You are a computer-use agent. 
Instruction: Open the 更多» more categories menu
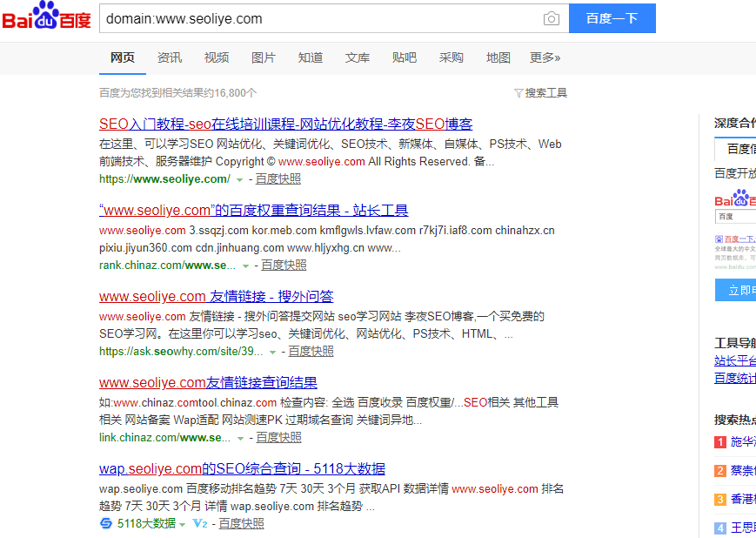coord(545,58)
